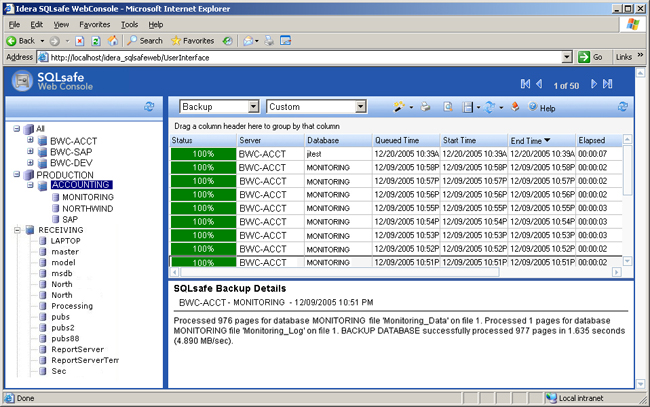
Task: Collapse the PRODUCTION tree node
Action: (x=17, y=174)
